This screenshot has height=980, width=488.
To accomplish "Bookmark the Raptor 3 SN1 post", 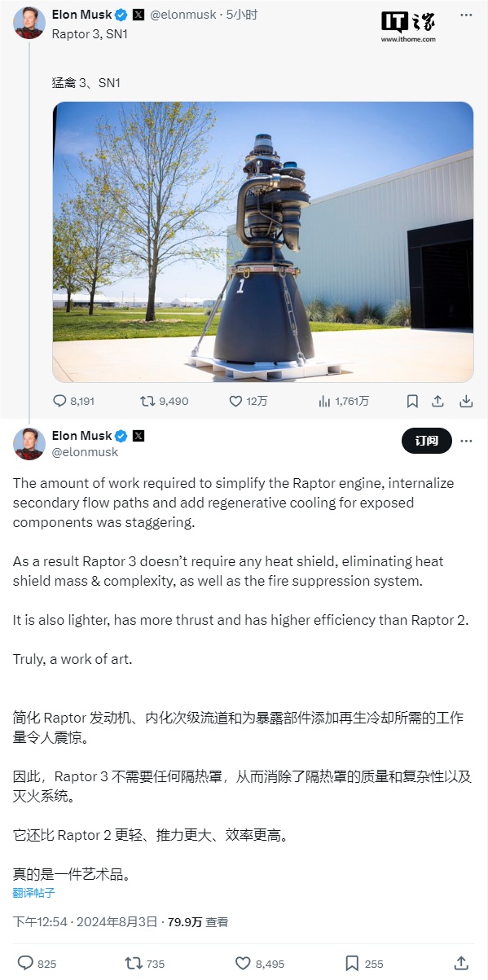I will [412, 401].
